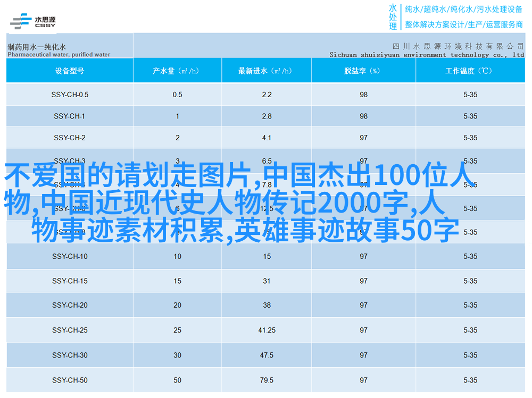532x398 pixels.
Task: Select the SSY-CH-25 model cell
Action: coord(70,330)
